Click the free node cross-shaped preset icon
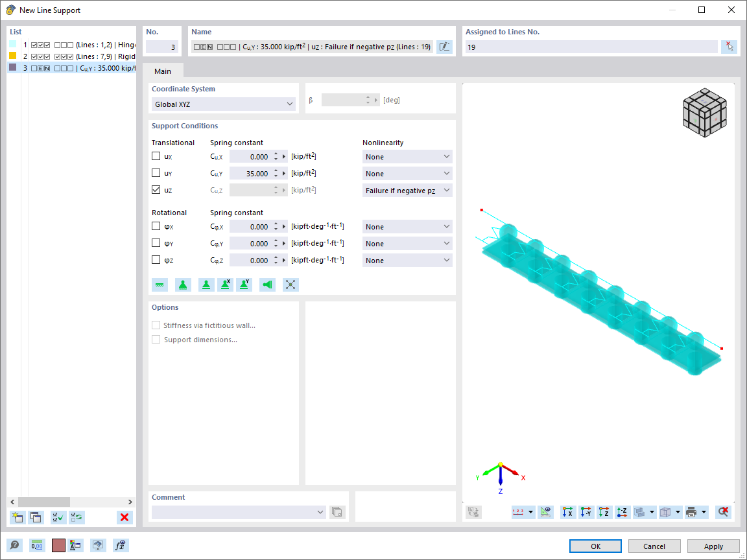 pos(290,285)
